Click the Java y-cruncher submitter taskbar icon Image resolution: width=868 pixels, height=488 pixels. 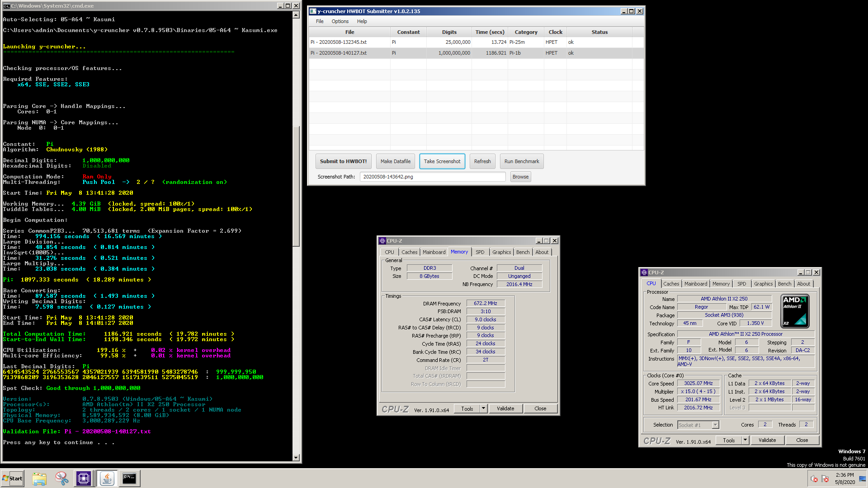click(x=107, y=478)
